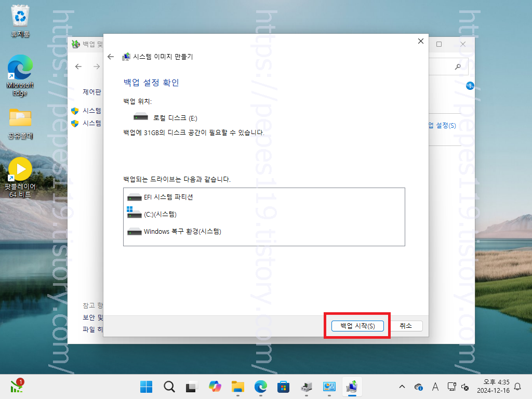Click the EFI partition drive icon
Viewport: 532px width, 399px height.
click(135, 197)
